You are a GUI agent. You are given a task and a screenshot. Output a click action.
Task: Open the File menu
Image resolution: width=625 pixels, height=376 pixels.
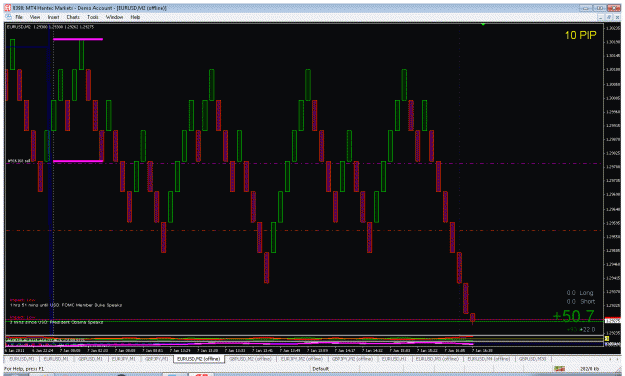tap(19, 17)
